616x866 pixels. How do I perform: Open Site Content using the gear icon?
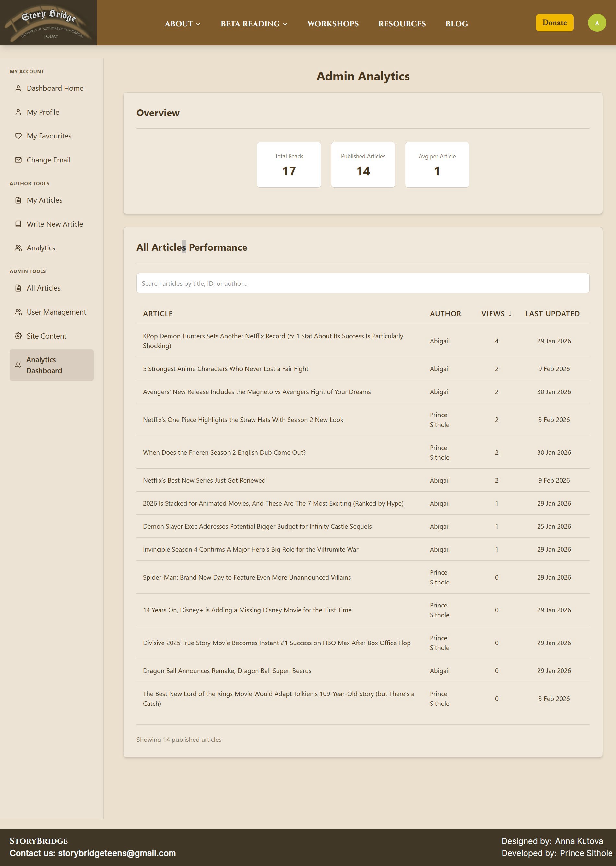coord(18,336)
